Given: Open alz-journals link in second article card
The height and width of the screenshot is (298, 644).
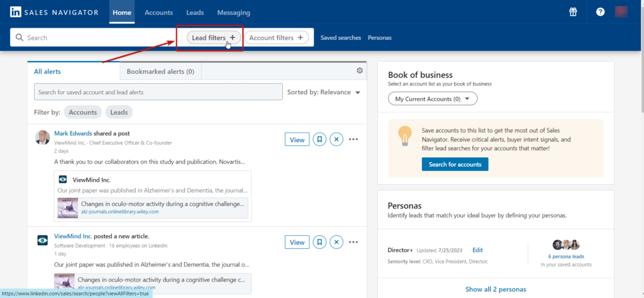Looking at the screenshot, I should click(116, 287).
